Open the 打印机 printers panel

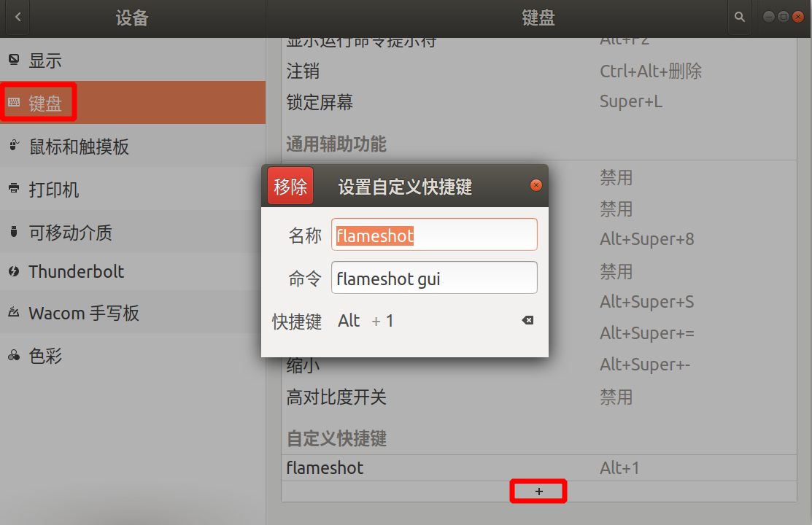click(133, 189)
